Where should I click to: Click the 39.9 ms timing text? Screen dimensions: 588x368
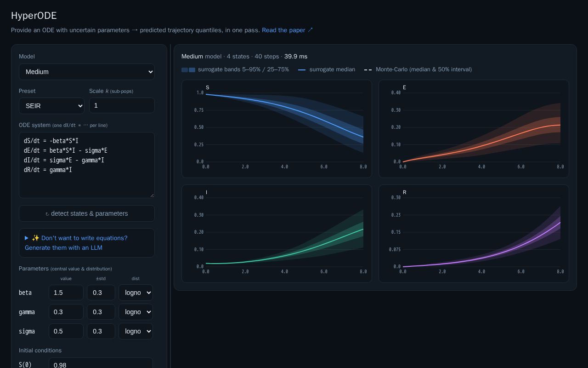tap(296, 56)
